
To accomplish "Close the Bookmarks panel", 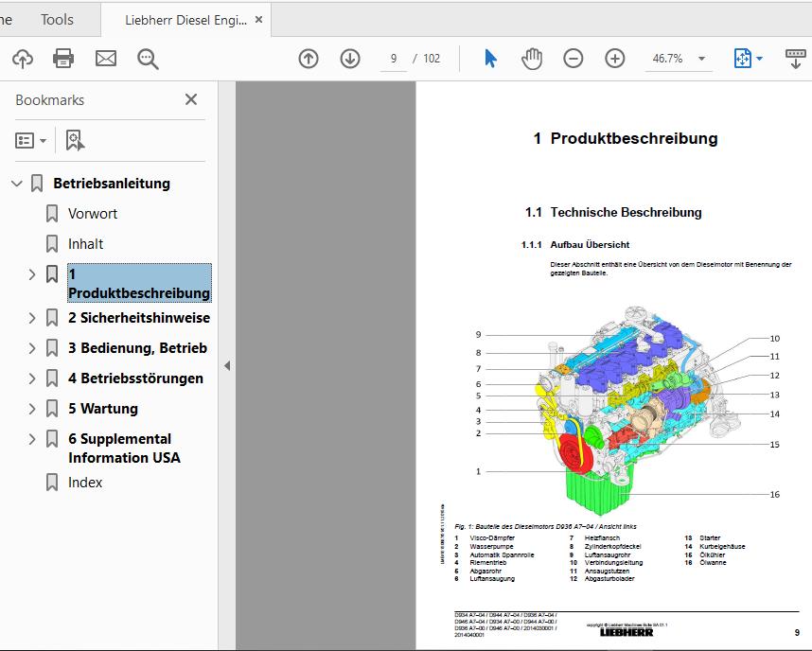I will pyautogui.click(x=191, y=99).
